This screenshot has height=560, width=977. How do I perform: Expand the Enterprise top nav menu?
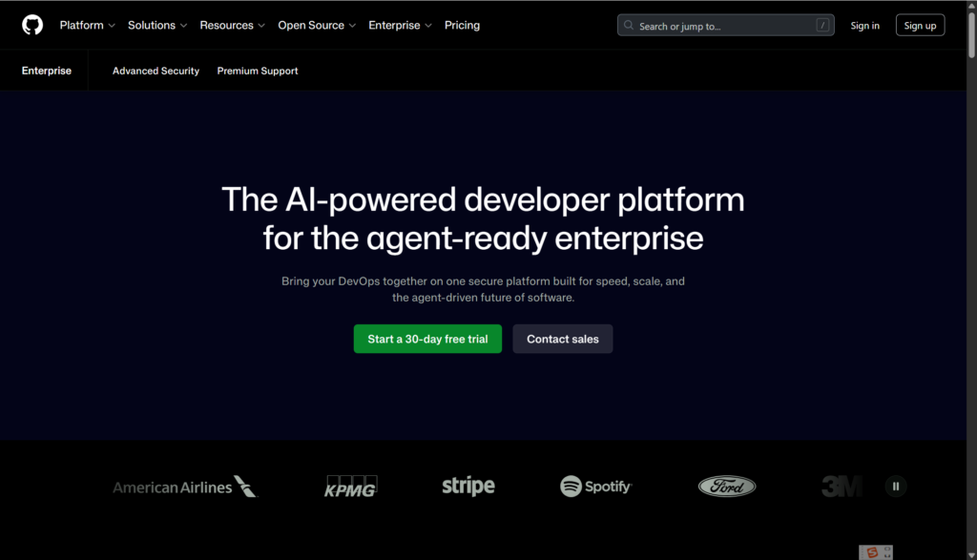[400, 26]
